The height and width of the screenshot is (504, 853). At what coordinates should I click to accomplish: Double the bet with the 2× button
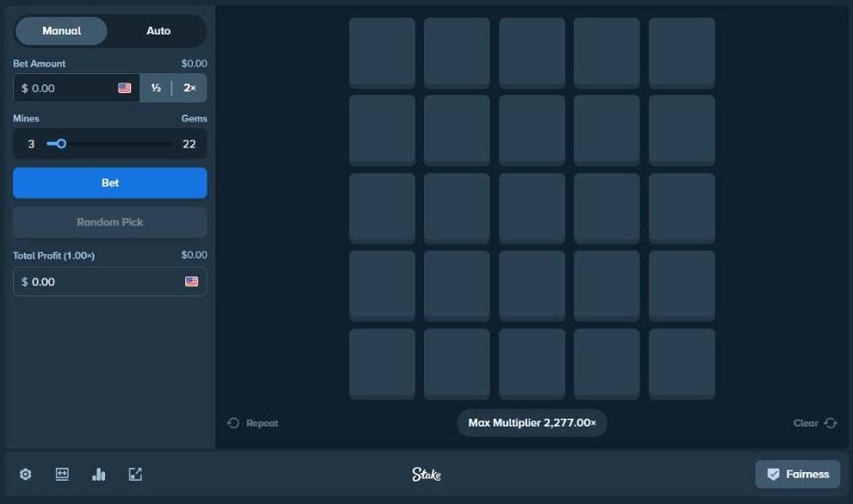(x=190, y=88)
